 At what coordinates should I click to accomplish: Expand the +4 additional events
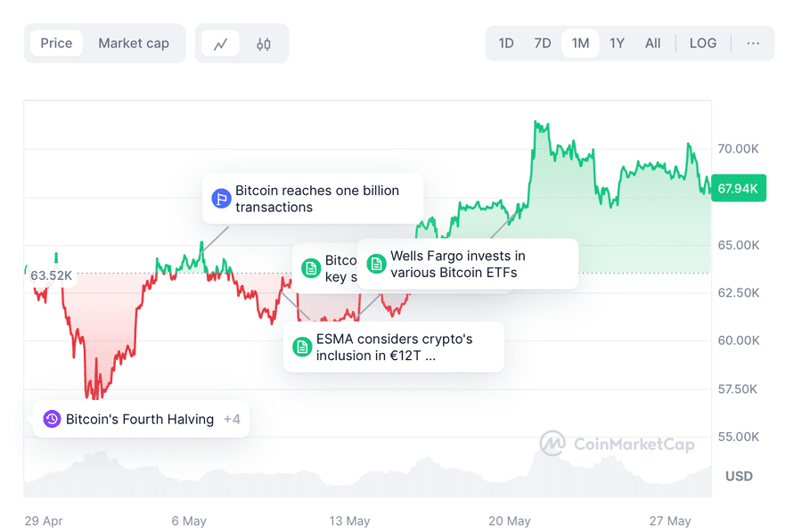point(232,419)
